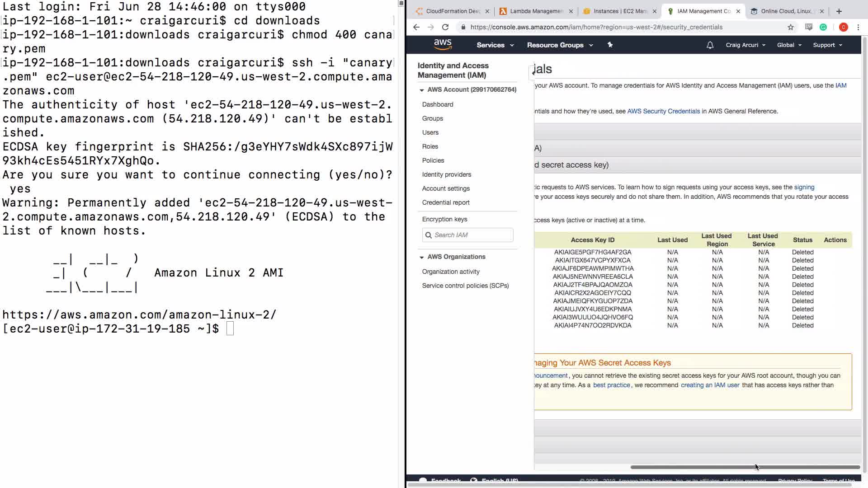Switch to the Lambda Management tab

(536, 11)
